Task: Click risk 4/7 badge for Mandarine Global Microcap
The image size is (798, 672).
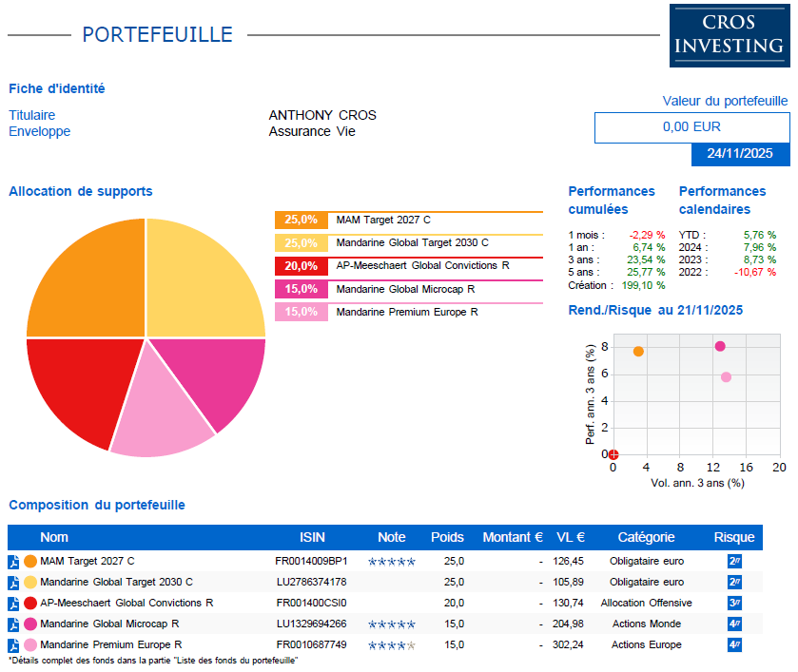Action: coord(734,624)
